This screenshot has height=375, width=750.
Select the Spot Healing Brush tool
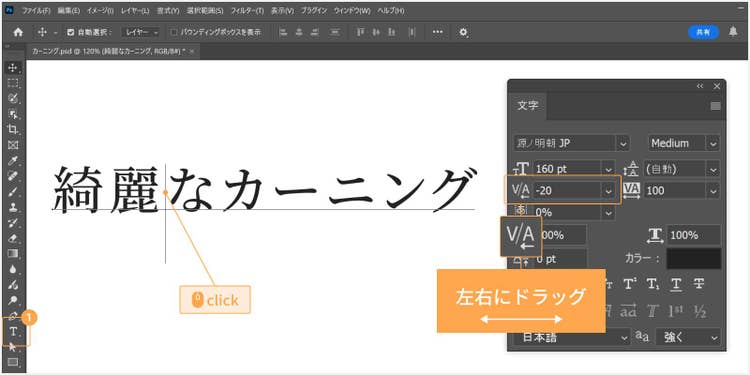click(13, 176)
